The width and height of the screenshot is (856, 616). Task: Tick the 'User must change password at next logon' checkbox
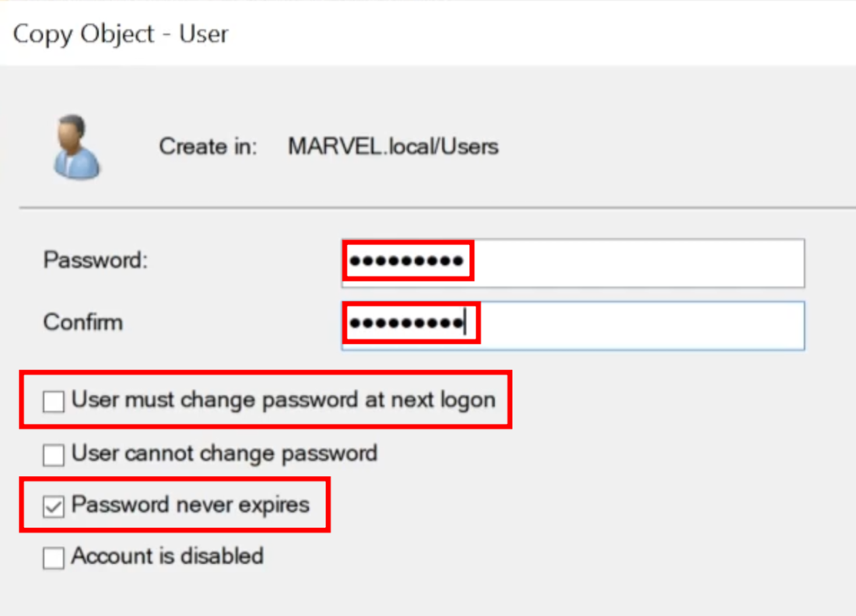(x=54, y=402)
